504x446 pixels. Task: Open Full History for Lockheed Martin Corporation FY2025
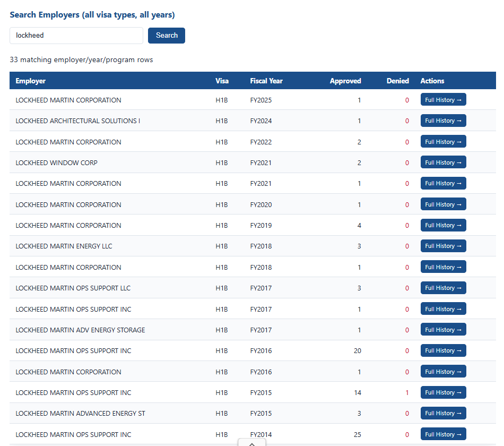pyautogui.click(x=443, y=100)
